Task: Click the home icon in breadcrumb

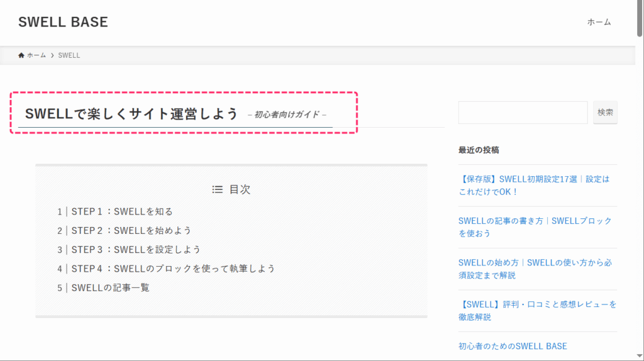Action: coord(21,55)
